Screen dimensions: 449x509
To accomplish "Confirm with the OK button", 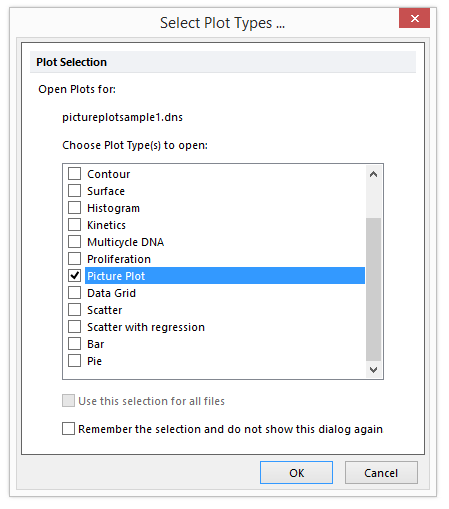I will [296, 473].
